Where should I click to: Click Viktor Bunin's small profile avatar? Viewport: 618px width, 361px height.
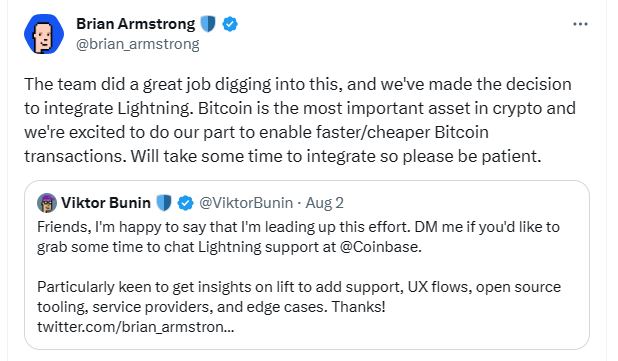coord(47,203)
